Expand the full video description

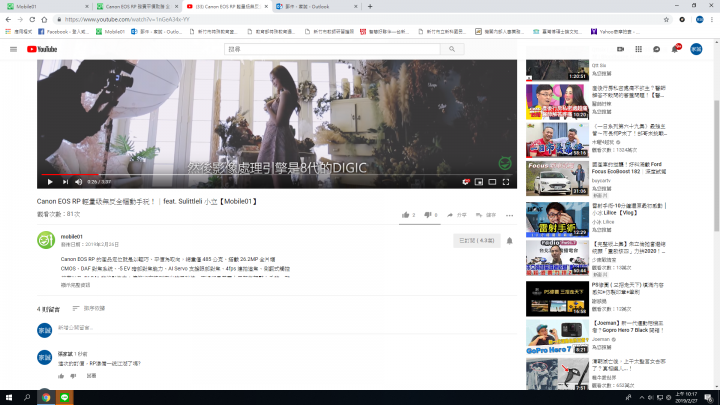pos(75,285)
